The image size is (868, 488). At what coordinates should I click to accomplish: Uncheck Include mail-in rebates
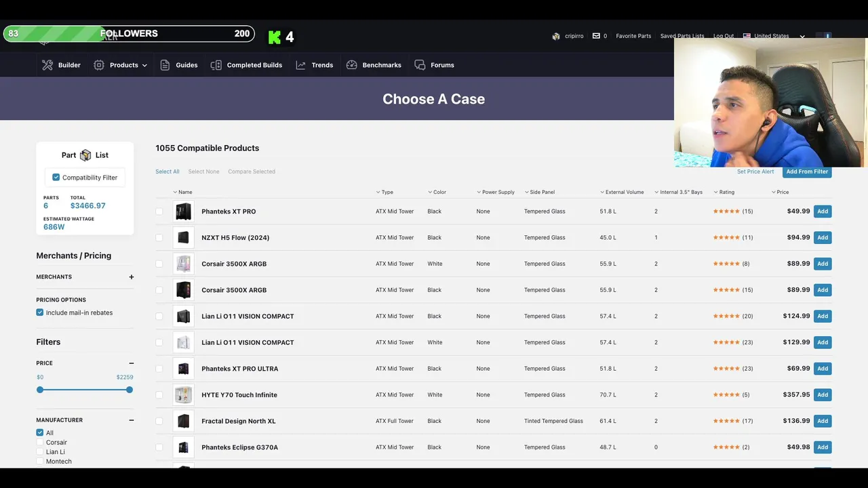pyautogui.click(x=40, y=312)
